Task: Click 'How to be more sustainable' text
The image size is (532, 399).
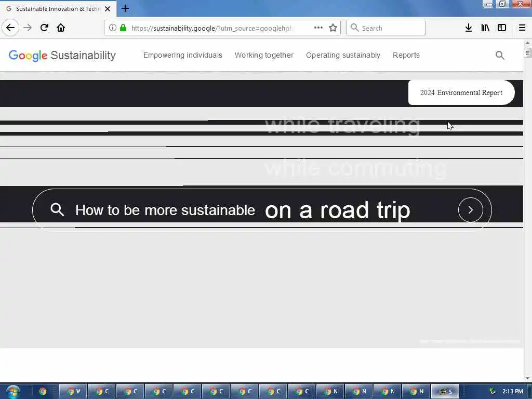Action: pos(165,210)
